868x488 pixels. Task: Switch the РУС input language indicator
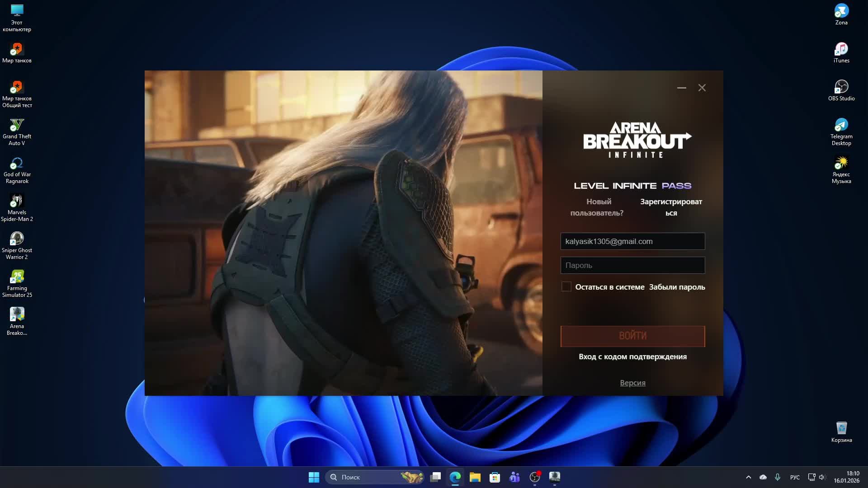pos(794,477)
